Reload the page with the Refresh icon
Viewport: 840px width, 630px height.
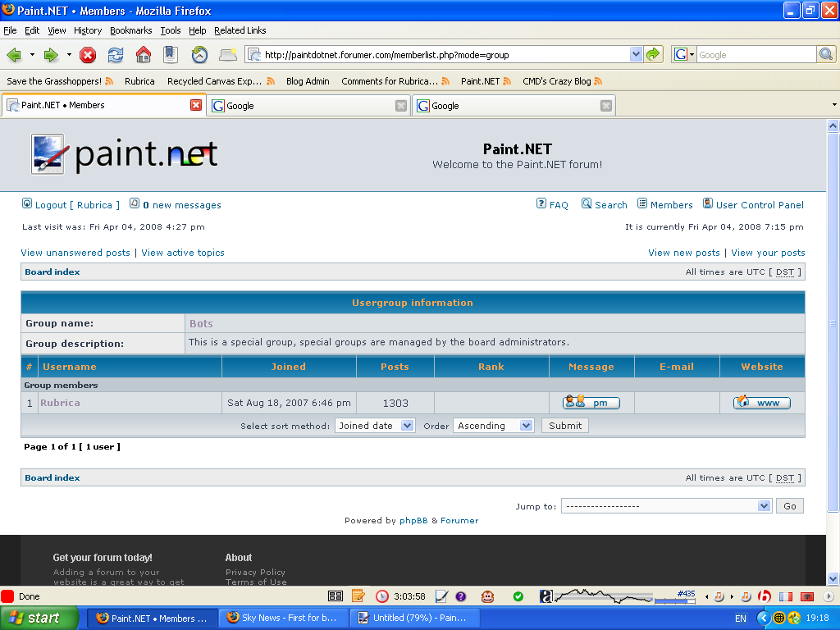[116, 55]
